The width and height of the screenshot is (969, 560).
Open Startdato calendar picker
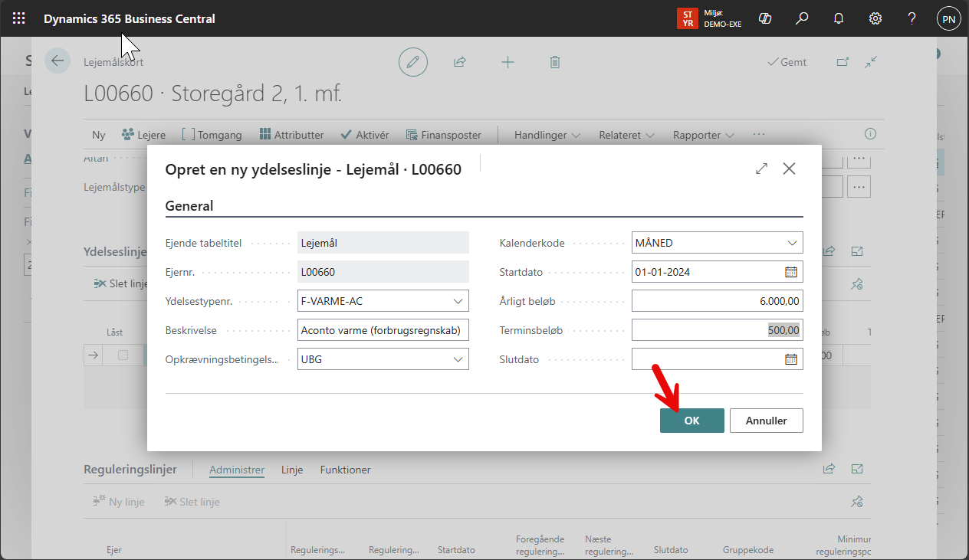[x=791, y=272]
